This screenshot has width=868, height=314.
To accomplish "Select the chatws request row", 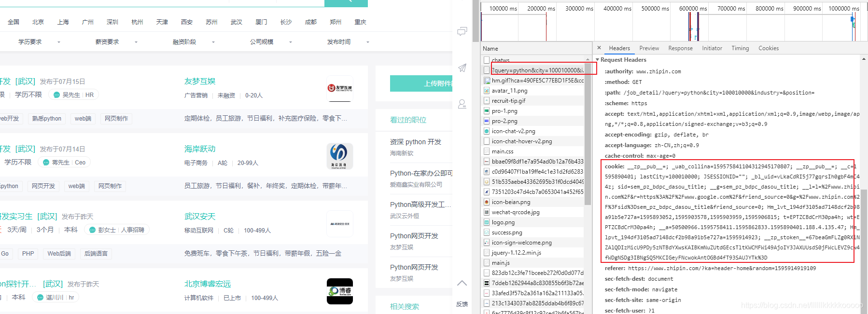I will [x=533, y=60].
